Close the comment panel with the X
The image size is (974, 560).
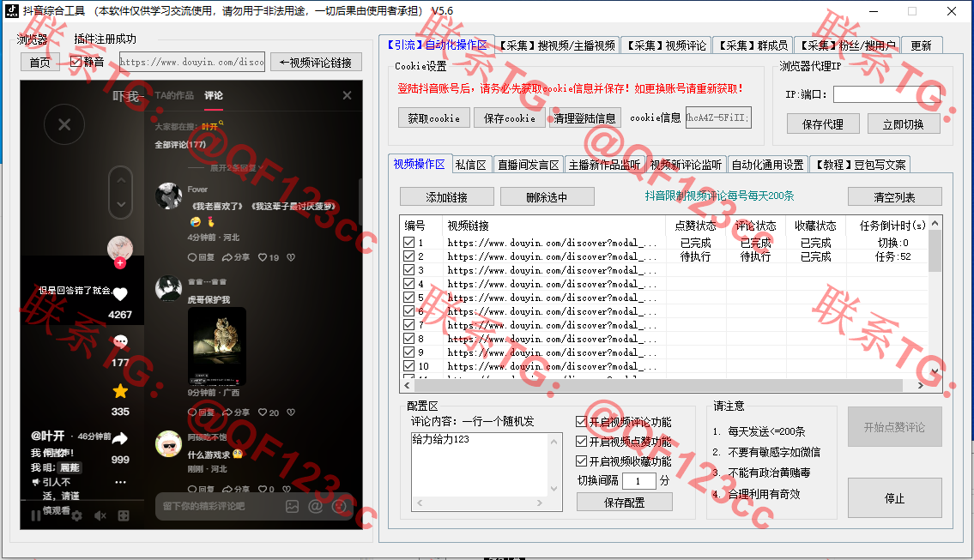(x=348, y=95)
